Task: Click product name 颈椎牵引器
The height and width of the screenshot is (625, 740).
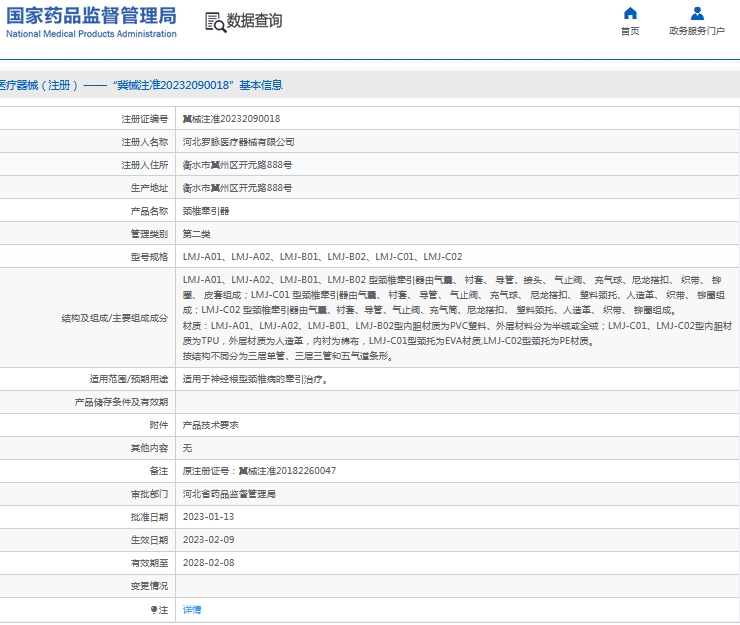Action: click(206, 211)
